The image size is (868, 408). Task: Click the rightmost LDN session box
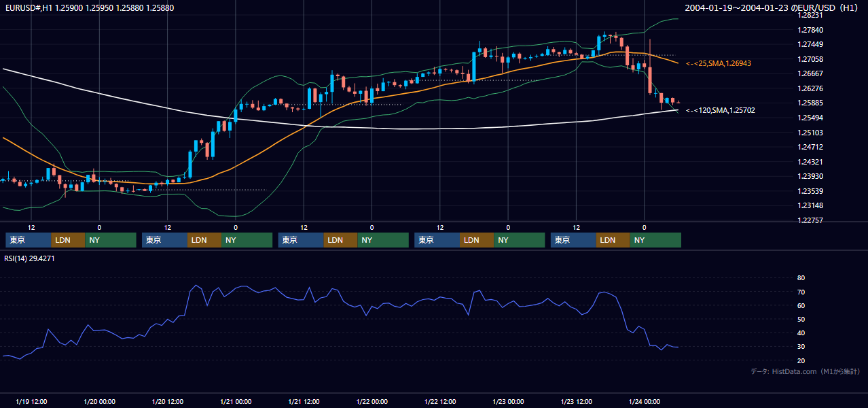[x=613, y=240]
